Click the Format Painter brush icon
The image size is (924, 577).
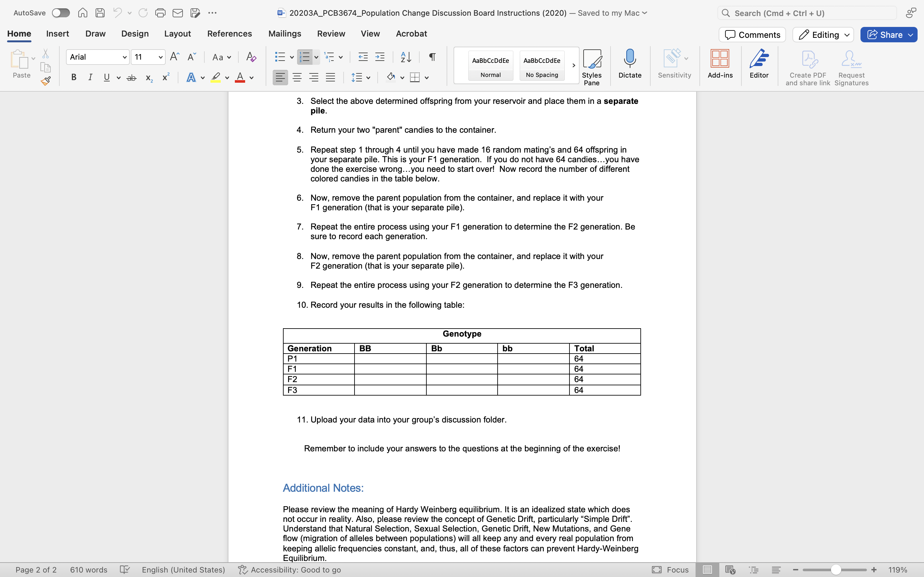coord(46,81)
